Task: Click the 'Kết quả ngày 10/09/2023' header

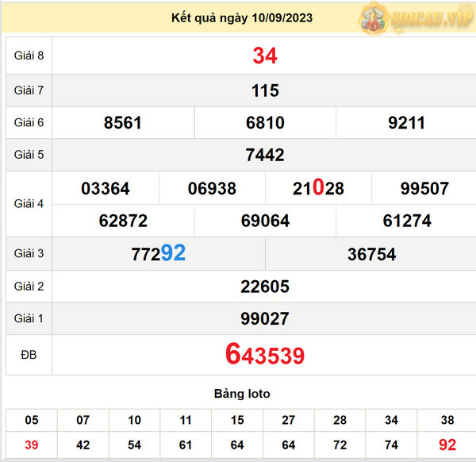Action: coord(242,18)
